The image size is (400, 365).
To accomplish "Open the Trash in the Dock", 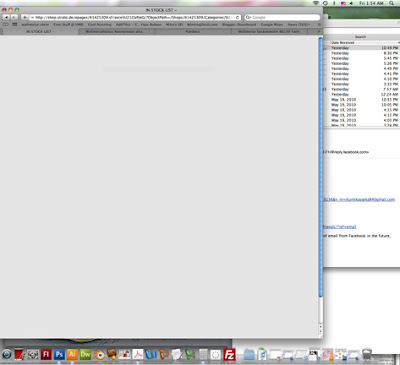I will click(x=367, y=354).
